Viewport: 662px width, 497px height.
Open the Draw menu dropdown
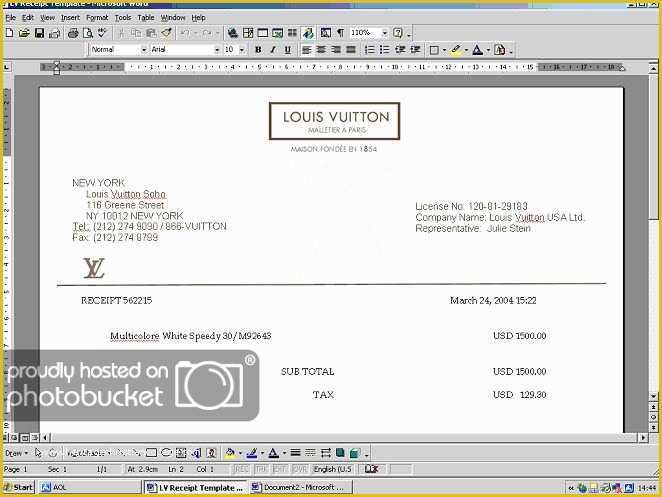coord(16,453)
